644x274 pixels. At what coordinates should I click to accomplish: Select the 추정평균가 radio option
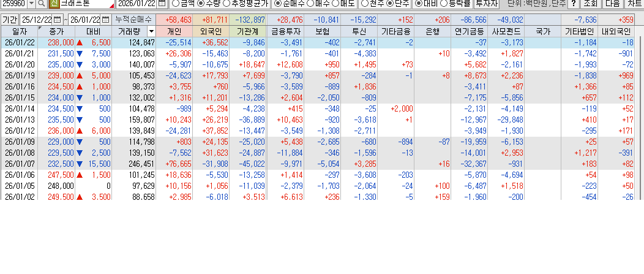tap(227, 4)
